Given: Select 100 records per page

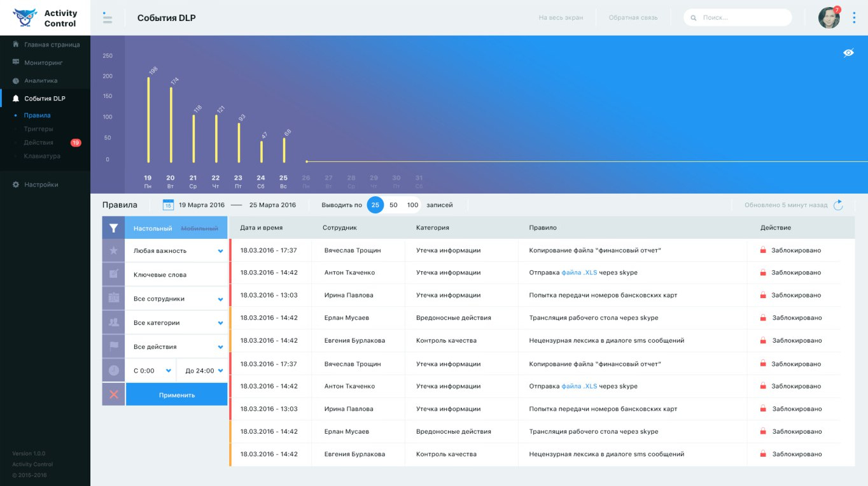Looking at the screenshot, I should point(412,205).
